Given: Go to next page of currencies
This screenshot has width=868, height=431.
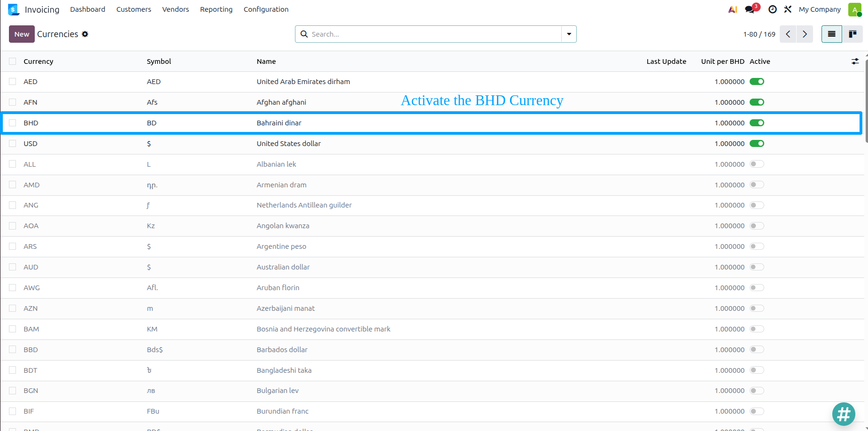Looking at the screenshot, I should click(805, 34).
